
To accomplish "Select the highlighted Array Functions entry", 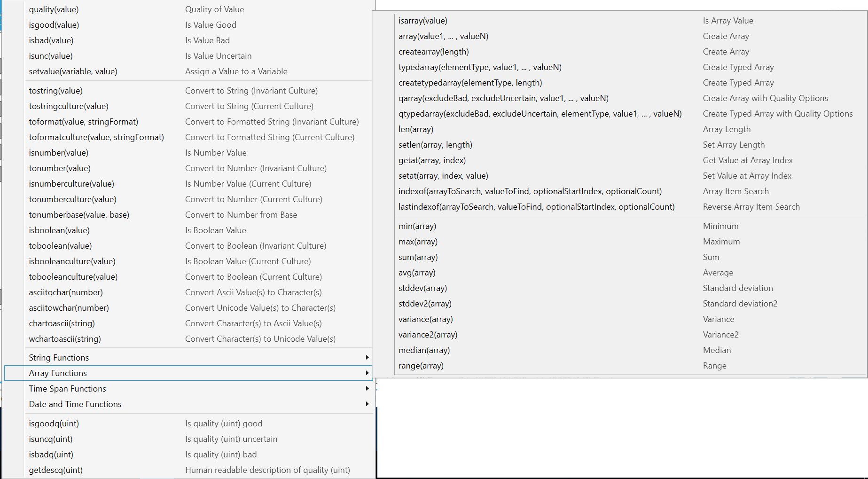I will tap(58, 373).
